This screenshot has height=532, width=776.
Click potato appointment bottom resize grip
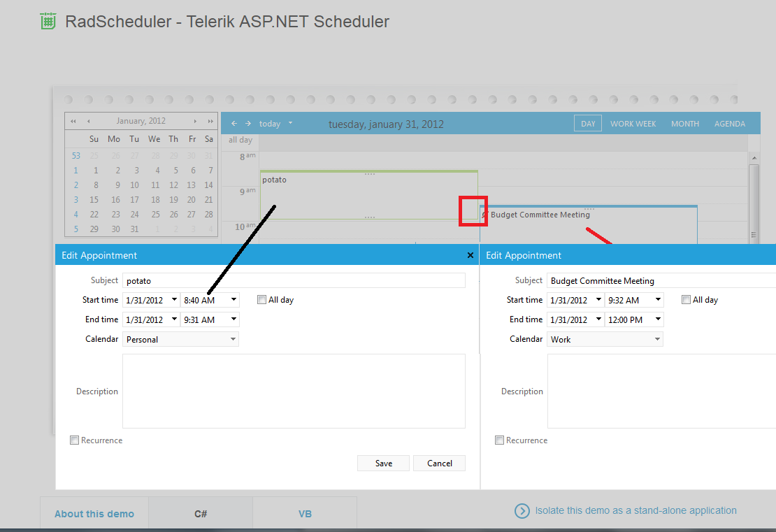click(x=370, y=217)
